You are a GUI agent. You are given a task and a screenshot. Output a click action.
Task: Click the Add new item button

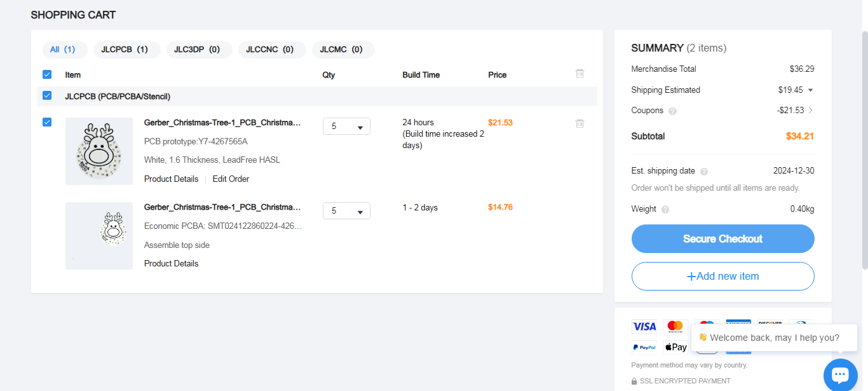point(722,277)
